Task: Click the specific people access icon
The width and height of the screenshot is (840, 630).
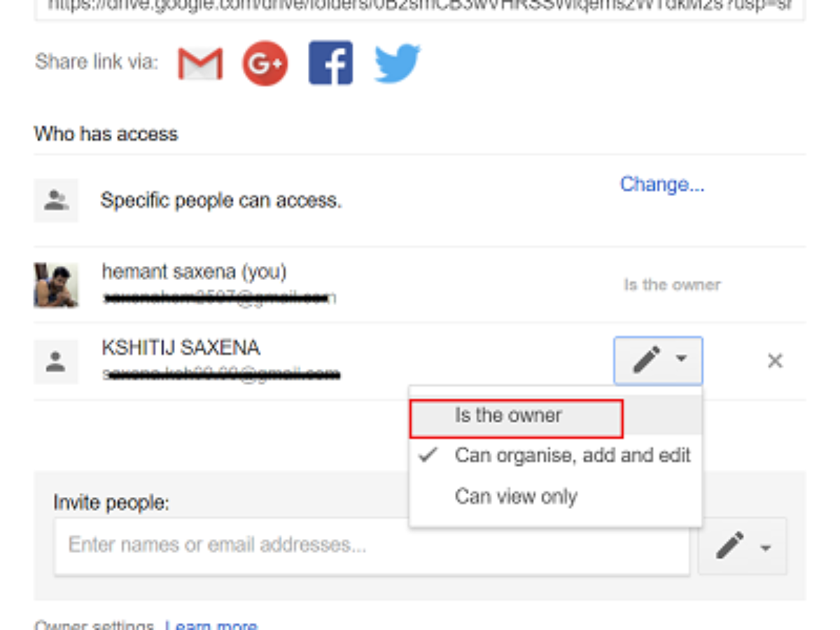Action: (55, 201)
